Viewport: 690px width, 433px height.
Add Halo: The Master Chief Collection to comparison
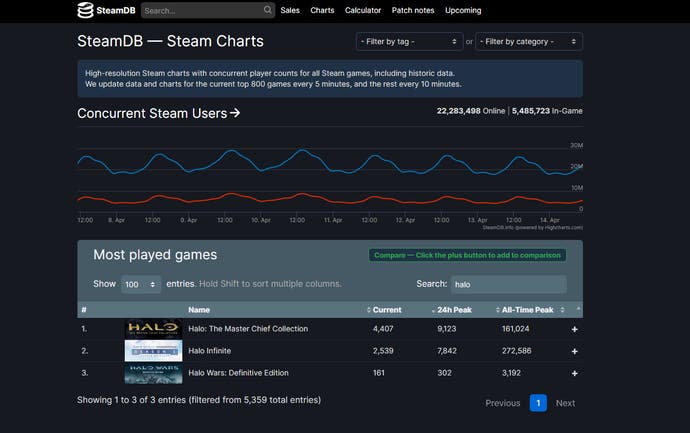tap(574, 329)
